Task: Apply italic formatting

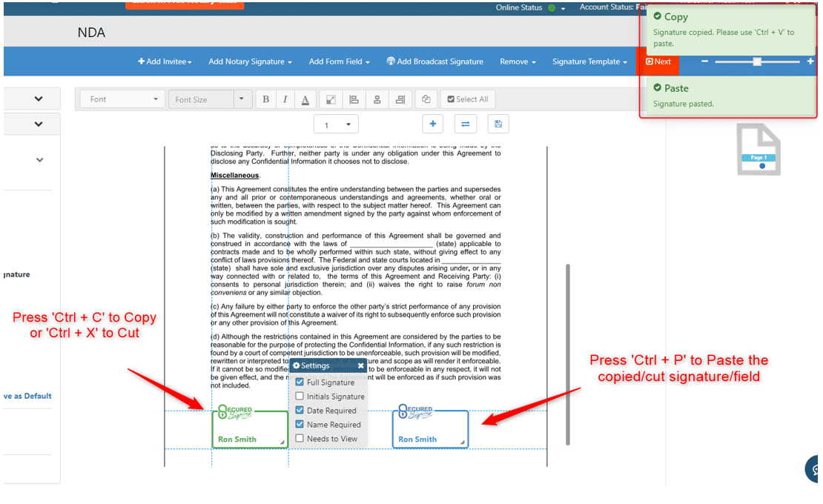Action: click(285, 99)
